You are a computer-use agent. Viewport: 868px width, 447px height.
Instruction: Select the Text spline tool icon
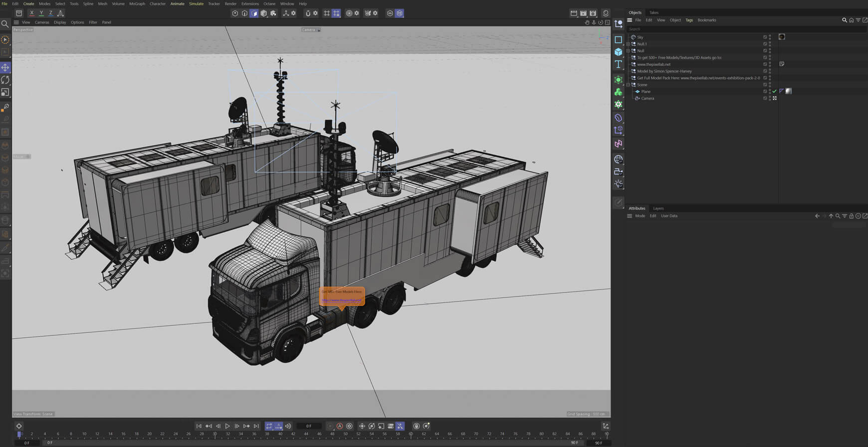point(619,64)
